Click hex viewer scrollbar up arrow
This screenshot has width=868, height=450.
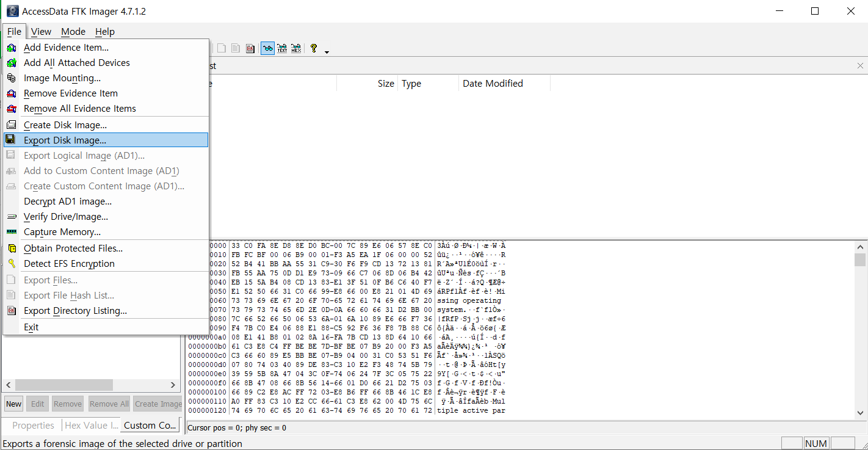pyautogui.click(x=860, y=247)
